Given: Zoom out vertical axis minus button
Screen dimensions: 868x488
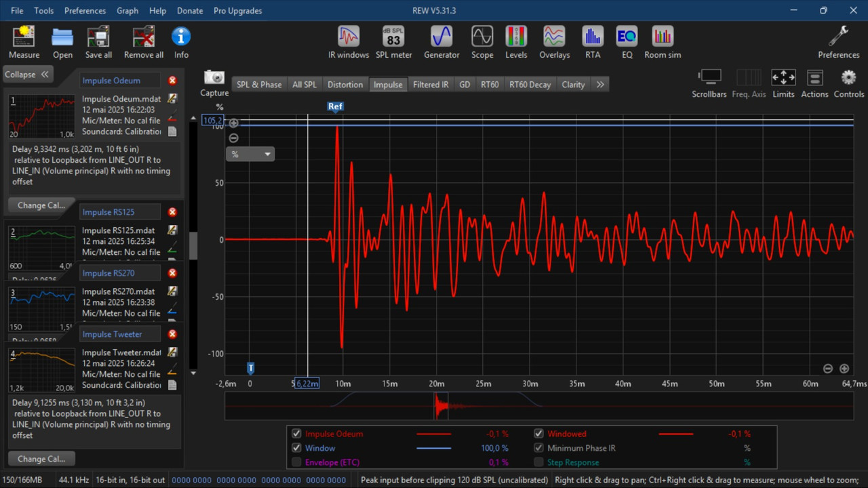Looking at the screenshot, I should [x=233, y=138].
